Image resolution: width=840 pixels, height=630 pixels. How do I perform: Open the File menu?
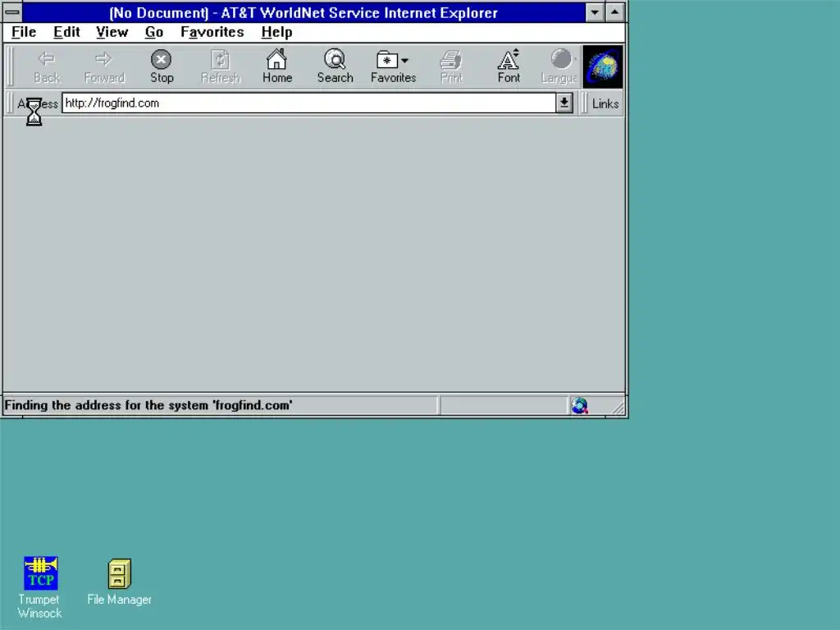click(x=24, y=32)
